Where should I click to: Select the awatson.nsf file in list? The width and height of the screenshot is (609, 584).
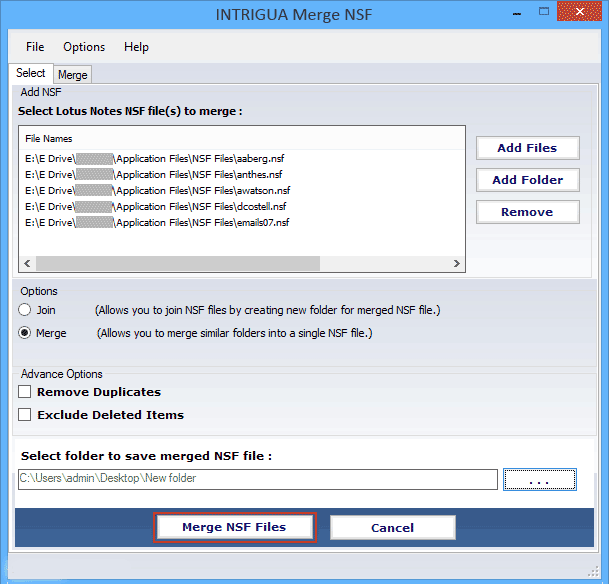[157, 190]
